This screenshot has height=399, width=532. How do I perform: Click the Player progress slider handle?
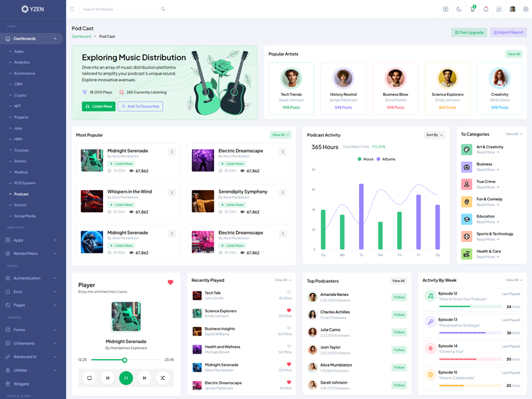(124, 360)
